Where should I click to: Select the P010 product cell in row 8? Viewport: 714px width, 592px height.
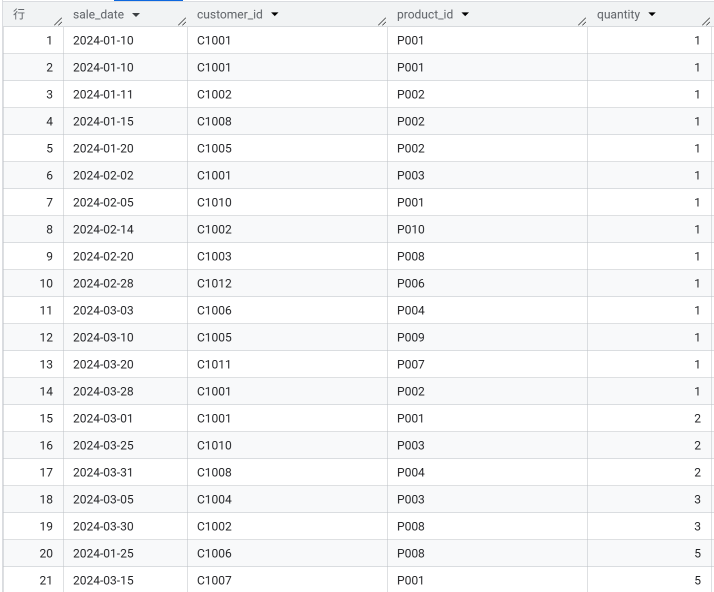click(411, 230)
